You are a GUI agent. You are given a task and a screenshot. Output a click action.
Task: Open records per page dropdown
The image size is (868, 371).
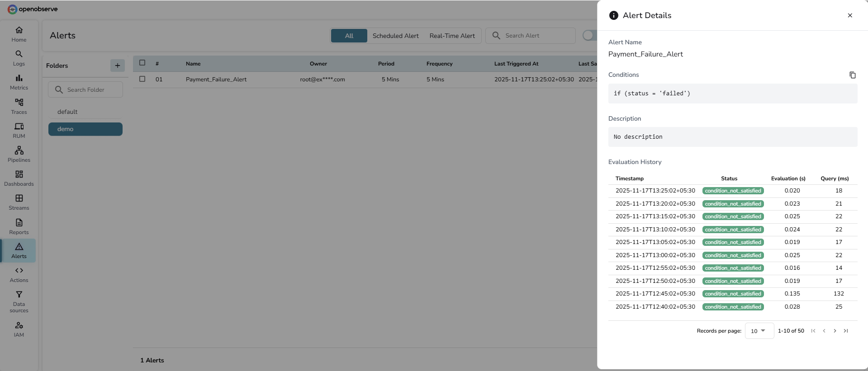point(759,331)
